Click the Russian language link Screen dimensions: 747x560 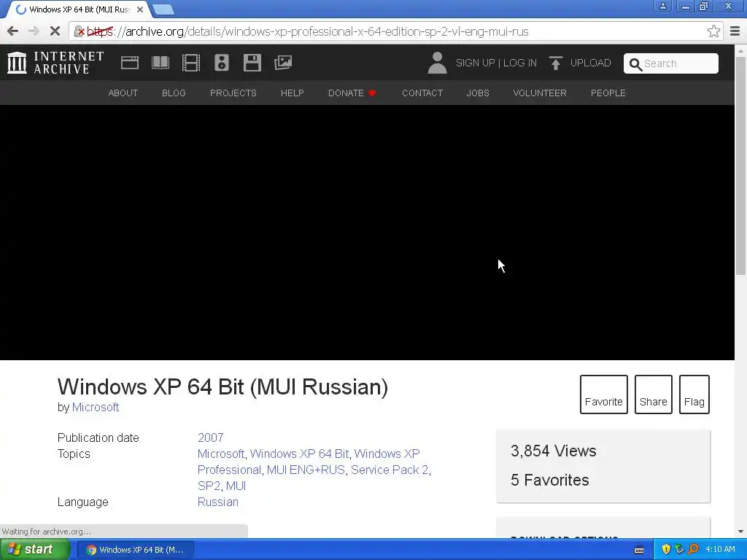point(217,502)
